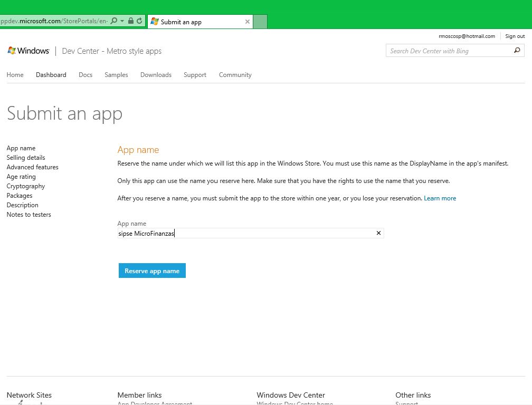Viewport: 532px width, 405px height.
Task: Close the Submit an app tab
Action: point(248,22)
